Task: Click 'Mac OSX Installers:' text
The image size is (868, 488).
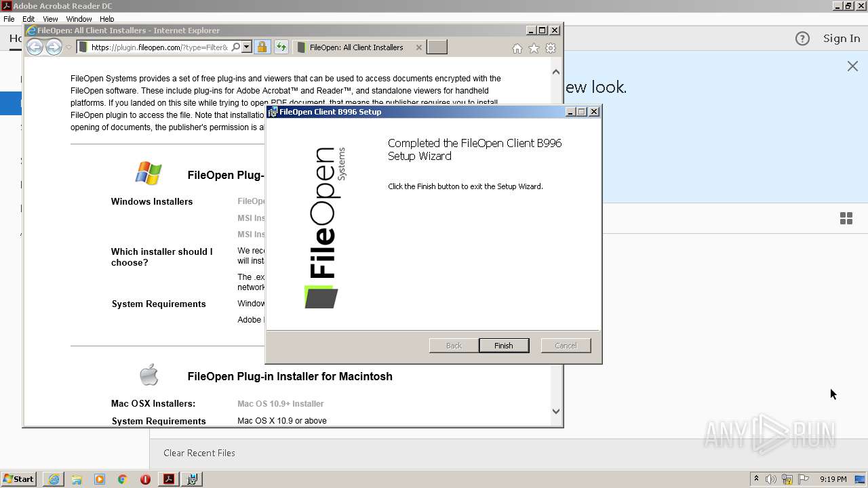Action: coord(153,403)
